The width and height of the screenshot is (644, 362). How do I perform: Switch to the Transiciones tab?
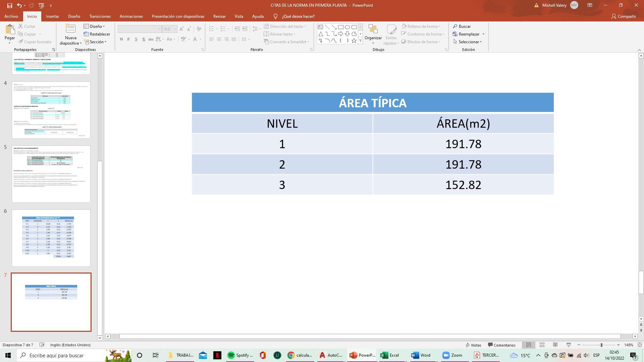point(100,16)
